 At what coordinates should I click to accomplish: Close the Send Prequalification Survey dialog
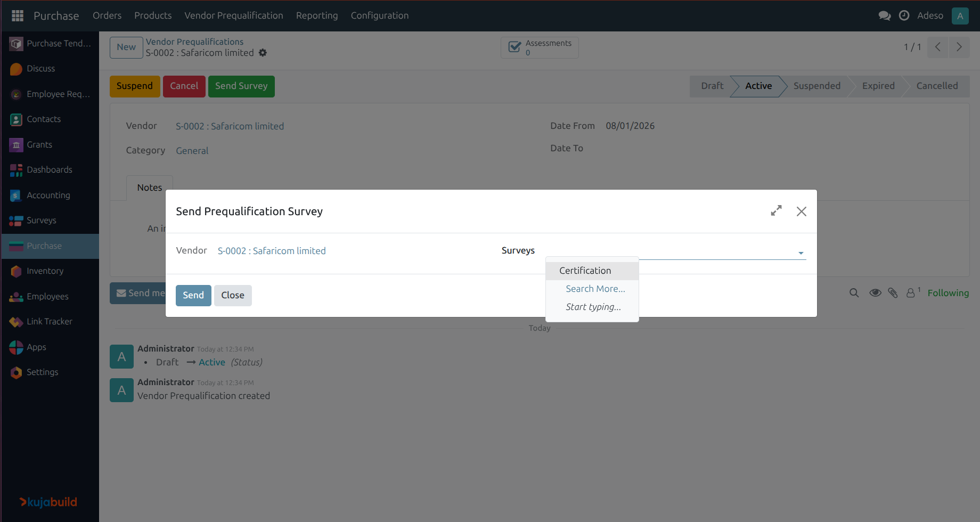[802, 211]
